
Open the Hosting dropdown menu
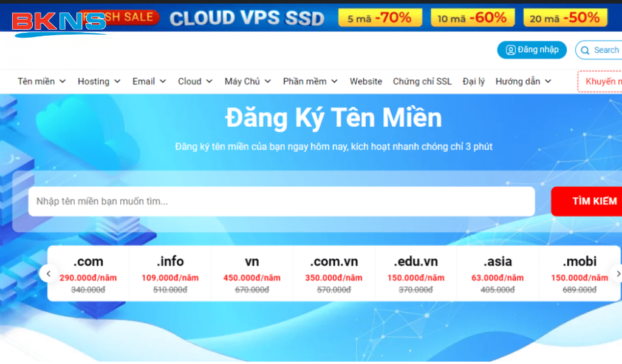pyautogui.click(x=99, y=81)
